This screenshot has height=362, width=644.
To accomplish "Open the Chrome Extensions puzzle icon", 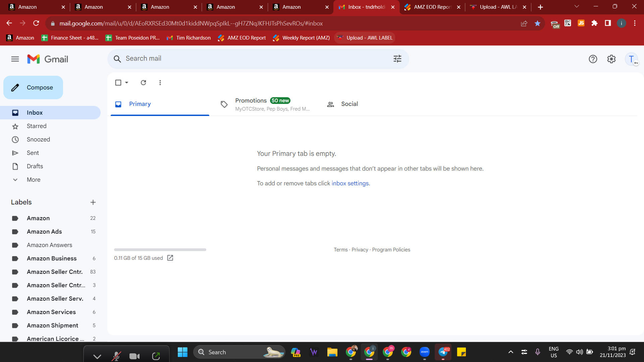I will (594, 23).
